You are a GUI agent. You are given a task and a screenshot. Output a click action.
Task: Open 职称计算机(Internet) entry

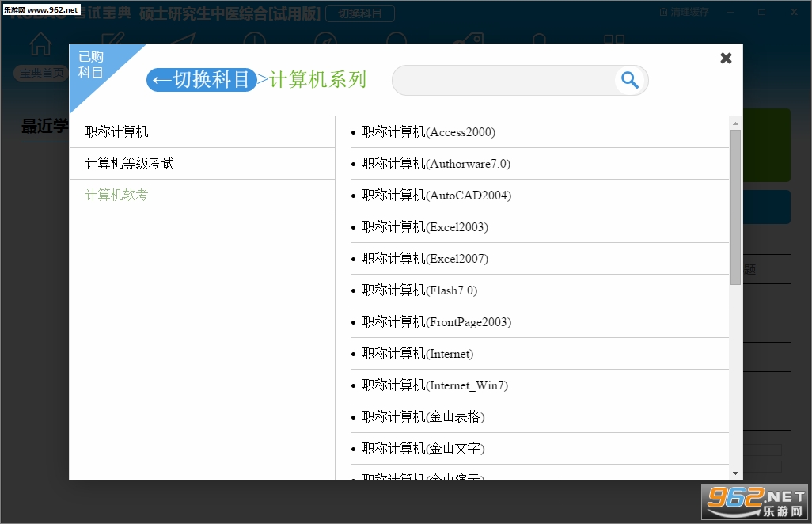click(x=540, y=354)
